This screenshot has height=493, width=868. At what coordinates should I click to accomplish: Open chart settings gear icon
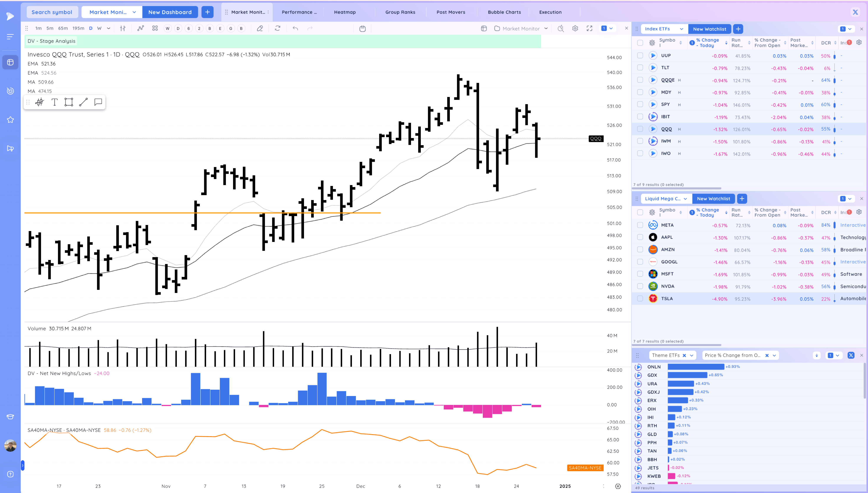(x=575, y=28)
